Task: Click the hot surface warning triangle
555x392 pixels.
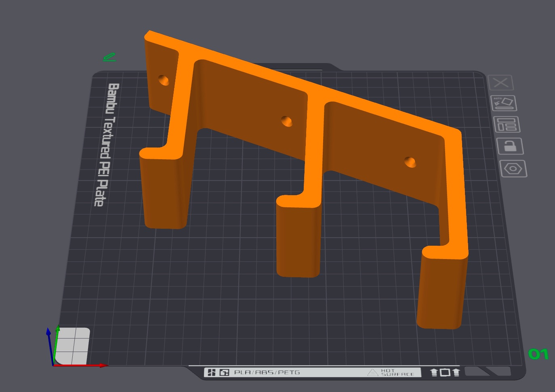Action: (x=373, y=372)
